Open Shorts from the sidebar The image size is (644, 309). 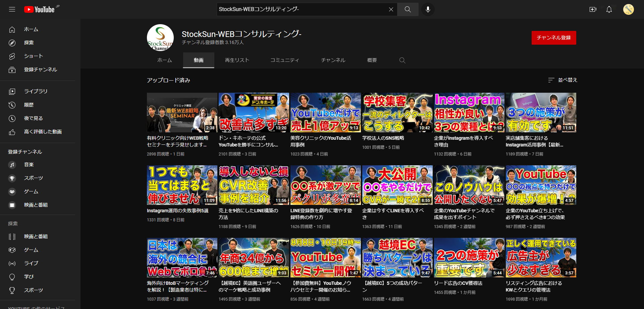pos(33,56)
